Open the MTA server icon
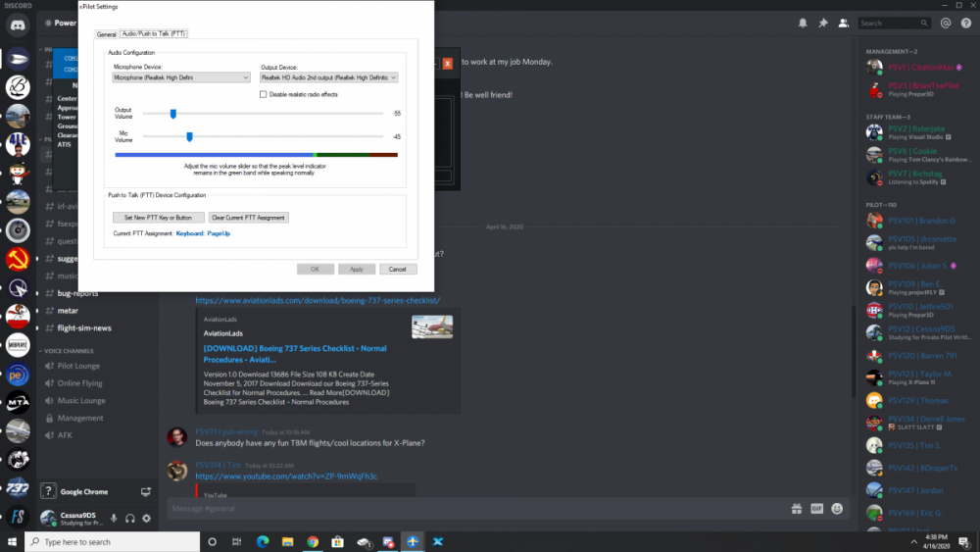 point(18,402)
